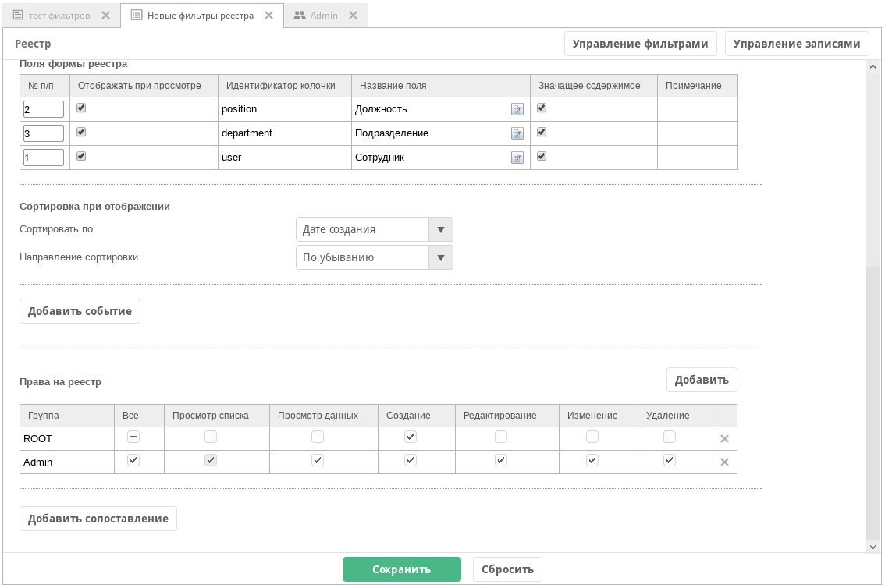Edit order number field for user row
885x588 pixels.
(44, 158)
